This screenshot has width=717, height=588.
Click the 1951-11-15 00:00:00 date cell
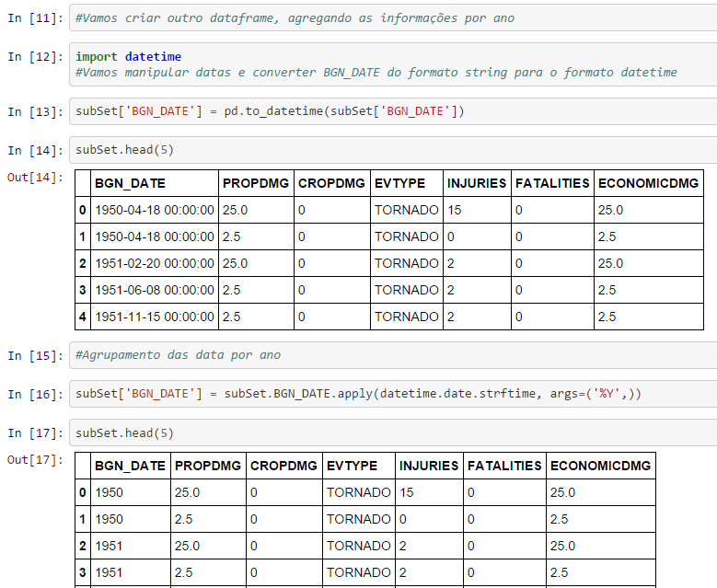tap(155, 317)
